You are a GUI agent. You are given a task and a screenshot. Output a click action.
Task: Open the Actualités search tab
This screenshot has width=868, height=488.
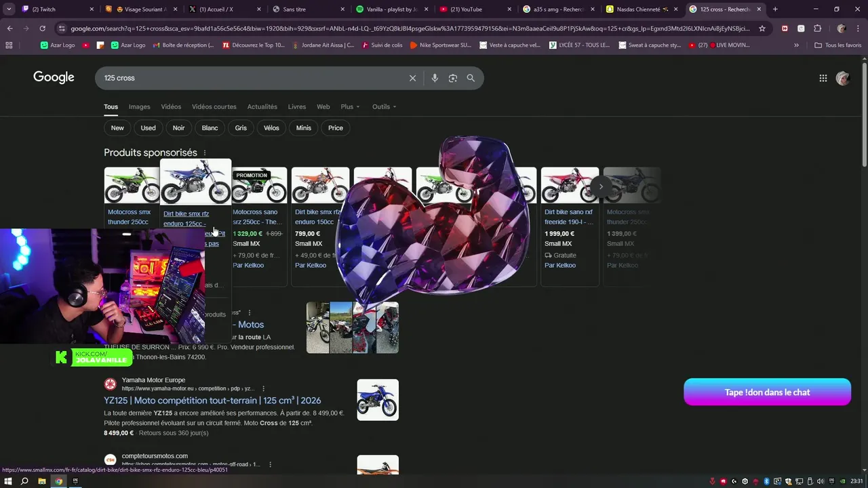pyautogui.click(x=262, y=106)
